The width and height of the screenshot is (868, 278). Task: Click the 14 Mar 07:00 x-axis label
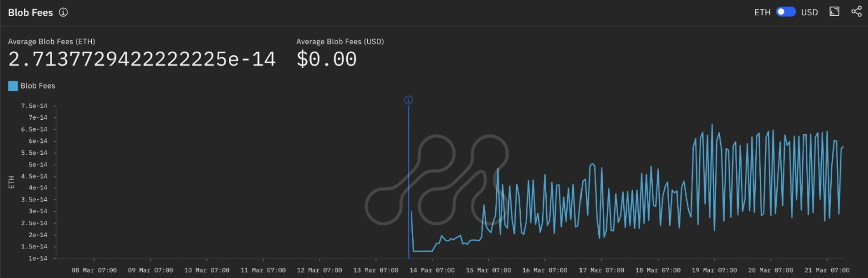point(432,270)
